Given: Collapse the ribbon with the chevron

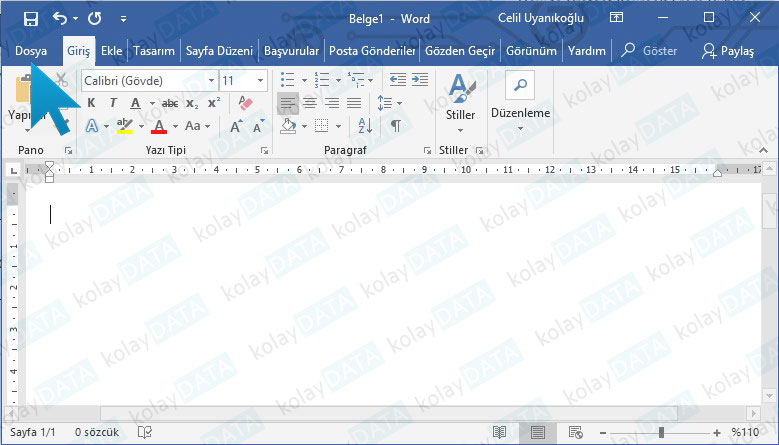Looking at the screenshot, I should pyautogui.click(x=763, y=150).
